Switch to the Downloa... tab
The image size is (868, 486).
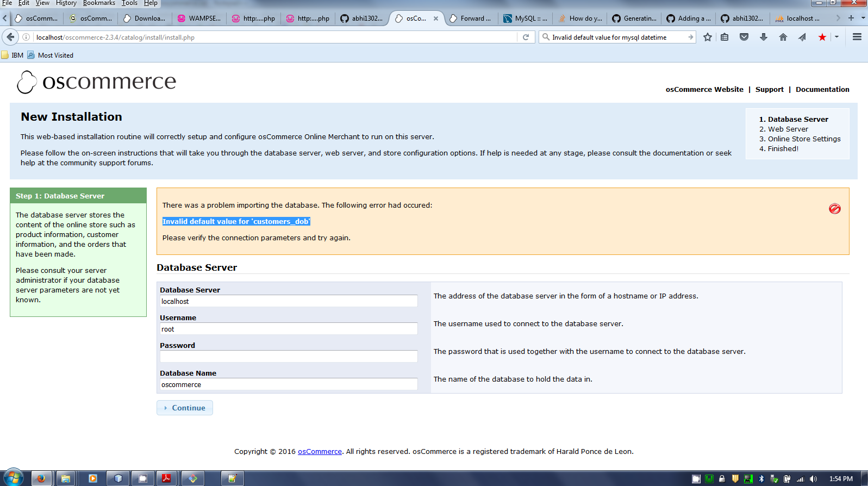(145, 18)
